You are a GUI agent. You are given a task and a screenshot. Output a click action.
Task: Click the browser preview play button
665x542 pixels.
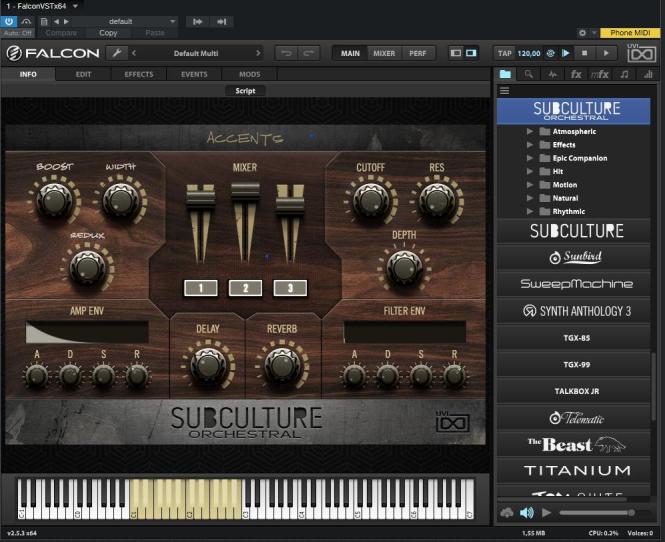tap(547, 513)
